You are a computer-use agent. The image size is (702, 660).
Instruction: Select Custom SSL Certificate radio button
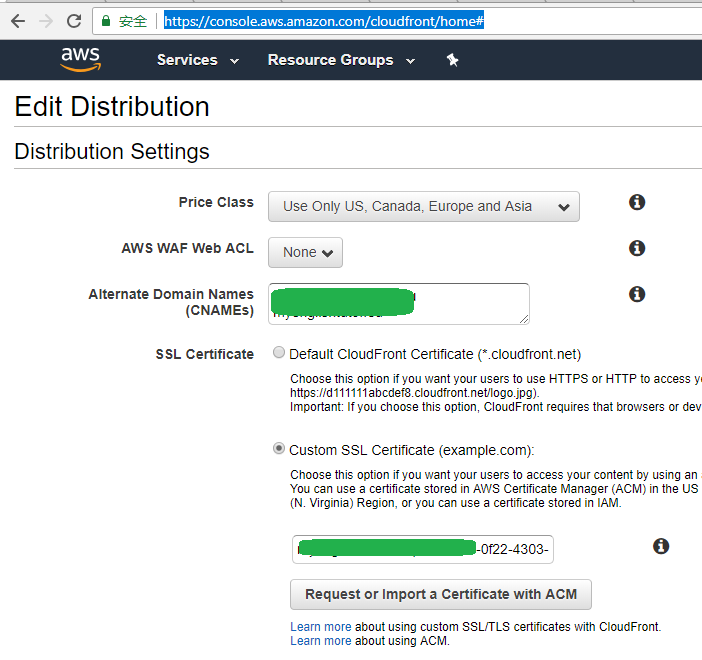tap(279, 449)
